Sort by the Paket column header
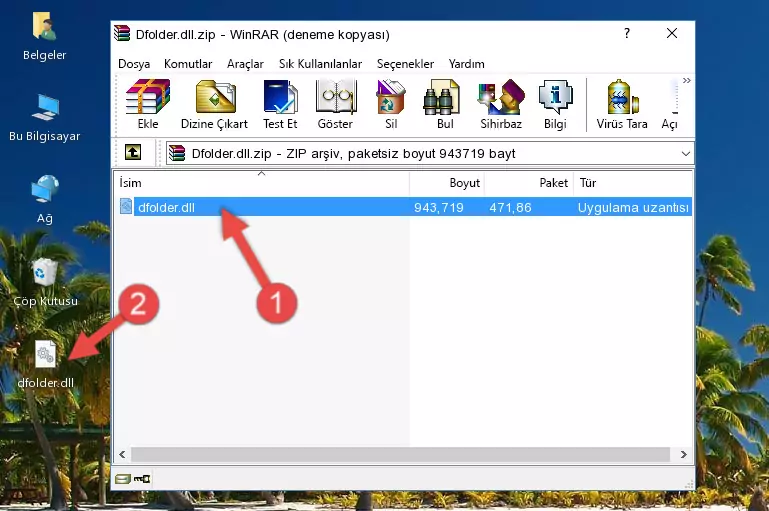Screen dimensions: 769x511 529,183
